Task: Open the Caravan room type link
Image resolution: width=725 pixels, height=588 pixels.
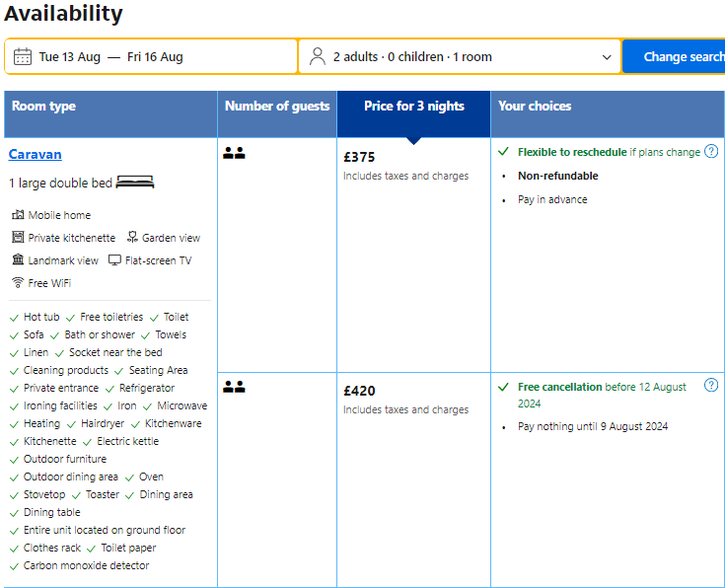Action: [36, 154]
